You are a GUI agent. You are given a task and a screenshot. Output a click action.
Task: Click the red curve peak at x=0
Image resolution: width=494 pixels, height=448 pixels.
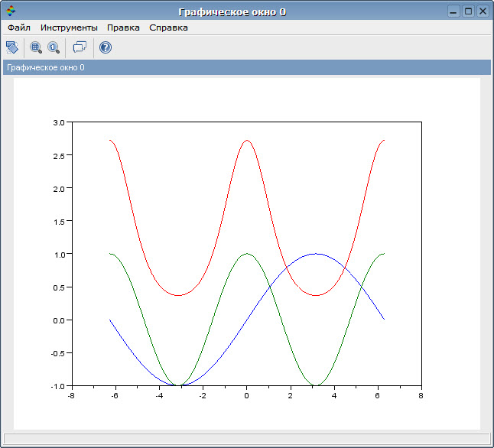click(x=247, y=140)
